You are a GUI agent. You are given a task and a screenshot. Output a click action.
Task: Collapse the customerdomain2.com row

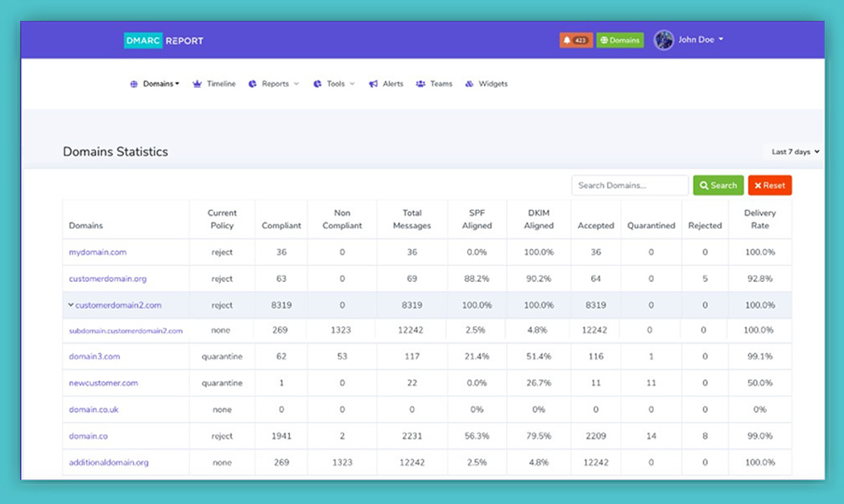click(71, 305)
